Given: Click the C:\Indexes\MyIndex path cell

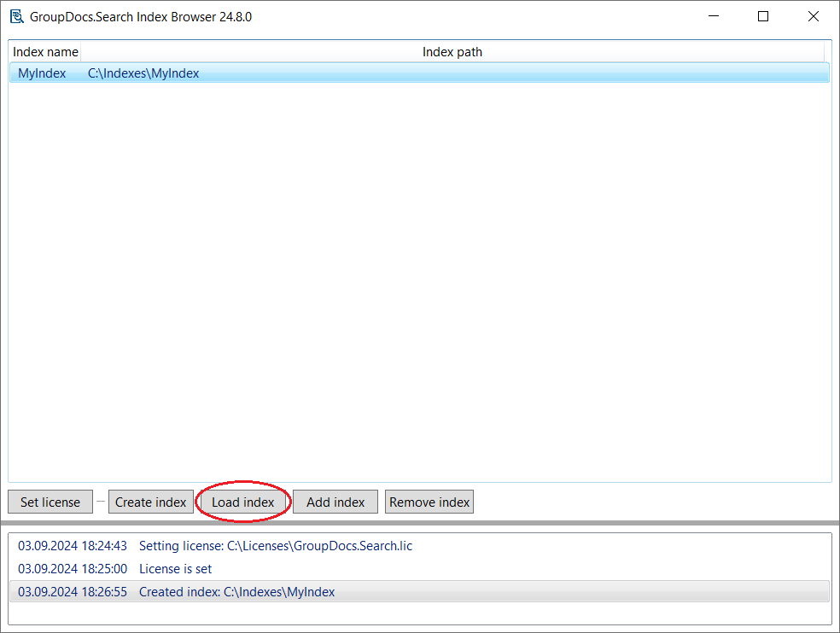Looking at the screenshot, I should click(143, 73).
